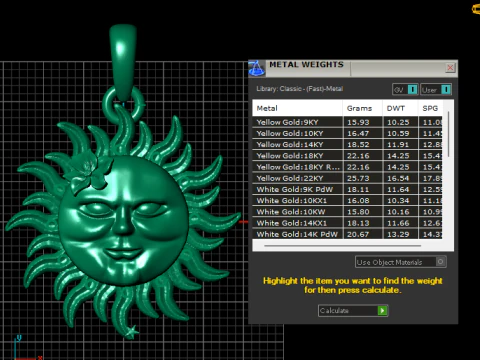
Task: Sort by the Metal column header
Action: pos(297,108)
